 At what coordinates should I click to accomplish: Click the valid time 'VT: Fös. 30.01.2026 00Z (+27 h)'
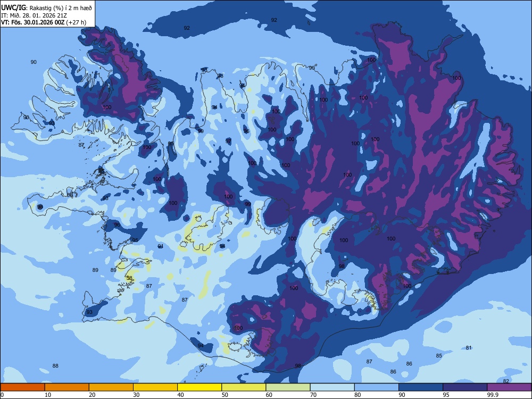tap(44, 22)
